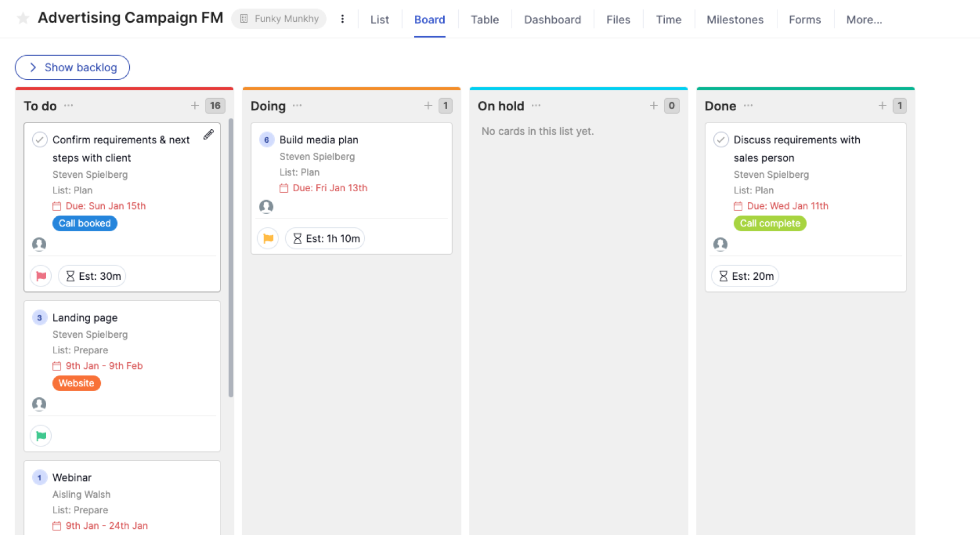
Task: Click the yellow flag on Build media plan
Action: point(268,239)
